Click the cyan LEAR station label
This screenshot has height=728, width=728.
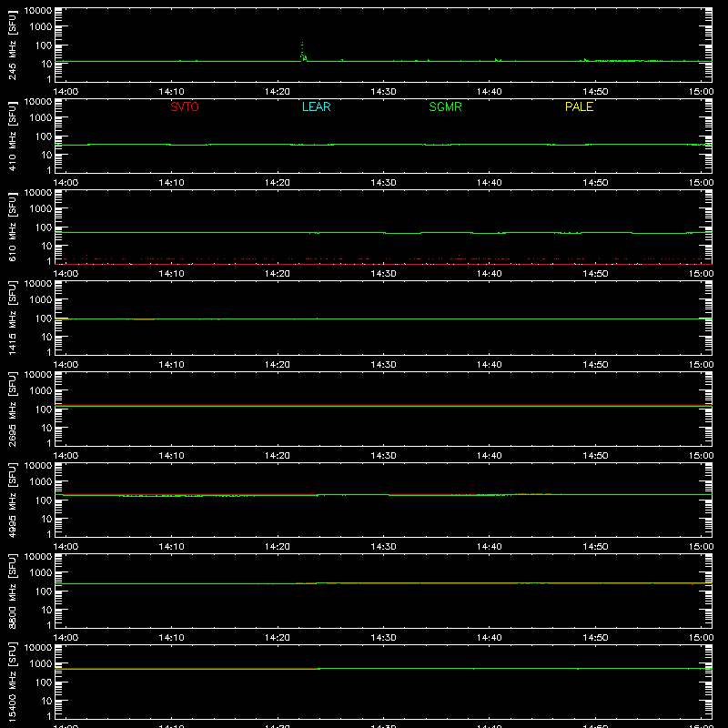pos(316,106)
